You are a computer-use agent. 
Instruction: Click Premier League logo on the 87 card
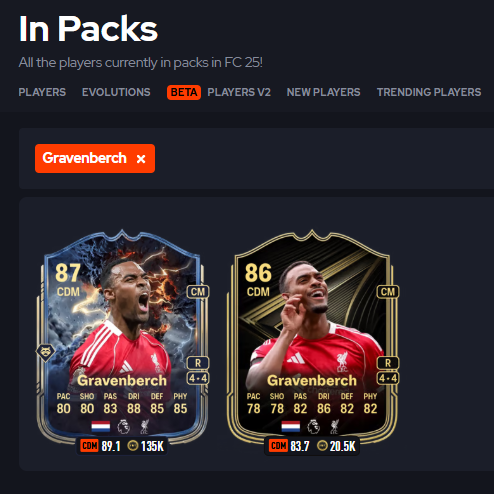(123, 426)
